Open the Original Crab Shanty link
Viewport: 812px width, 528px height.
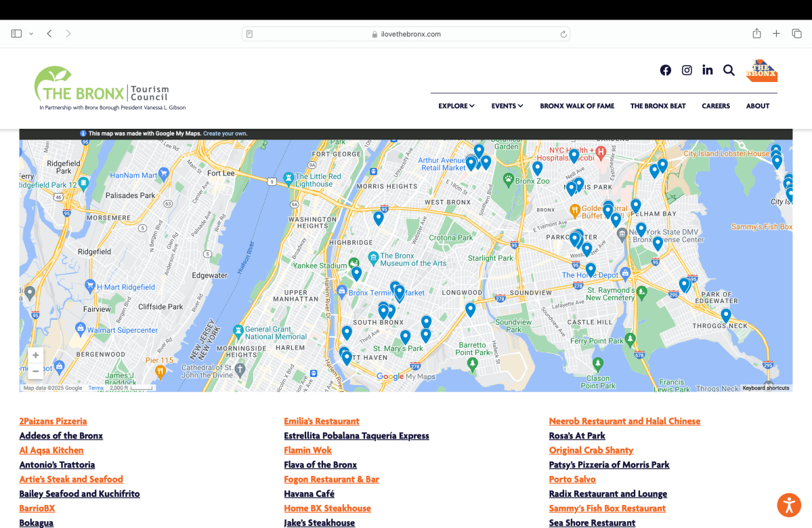tap(591, 450)
